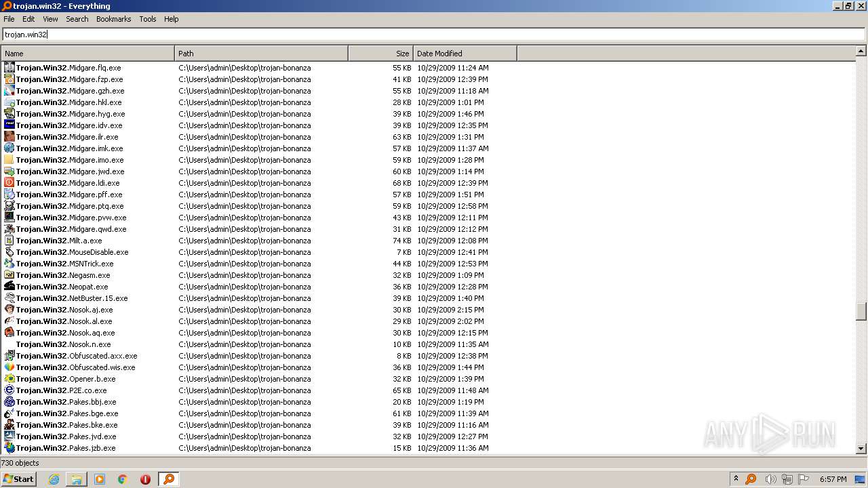The width and height of the screenshot is (868, 488).
Task: Sort results by Path column
Action: click(261, 54)
